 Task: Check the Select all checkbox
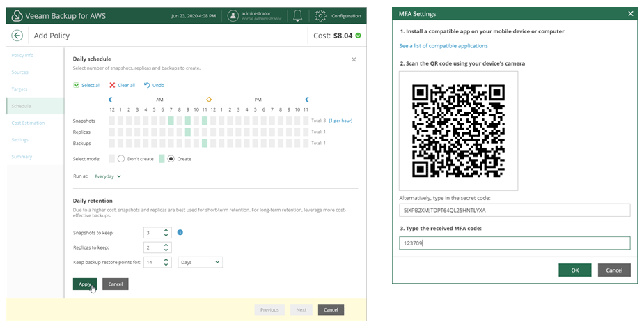(x=76, y=85)
